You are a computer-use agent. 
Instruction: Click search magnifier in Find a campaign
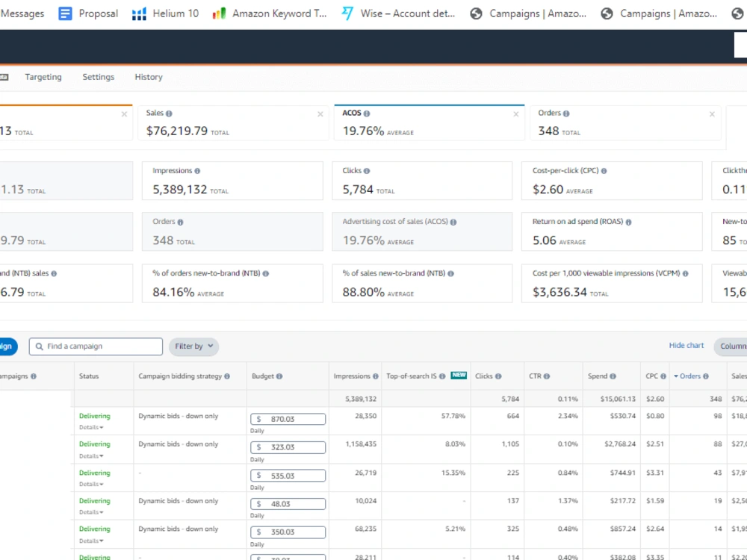coord(40,346)
